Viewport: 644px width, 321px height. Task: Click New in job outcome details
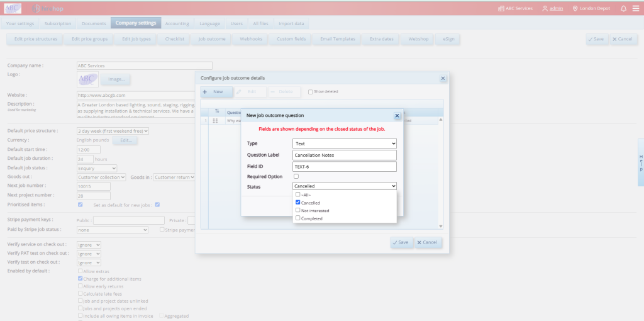click(216, 92)
